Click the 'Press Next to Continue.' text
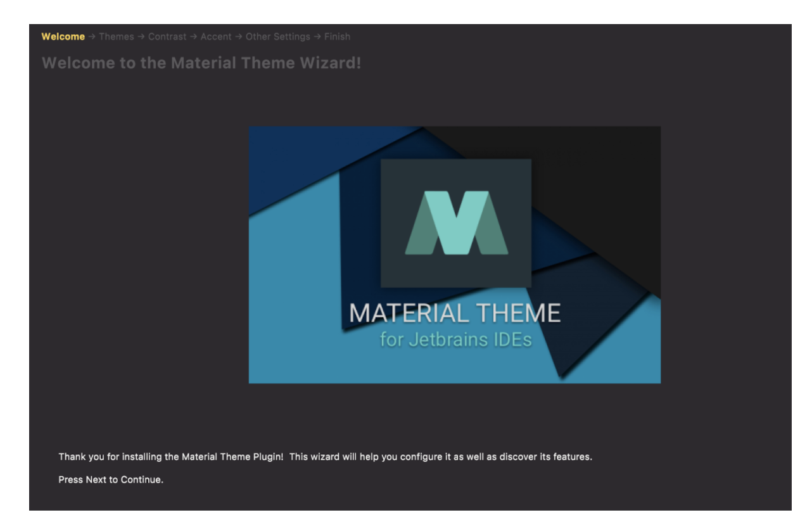Viewport: 812px width, 522px height. point(111,480)
